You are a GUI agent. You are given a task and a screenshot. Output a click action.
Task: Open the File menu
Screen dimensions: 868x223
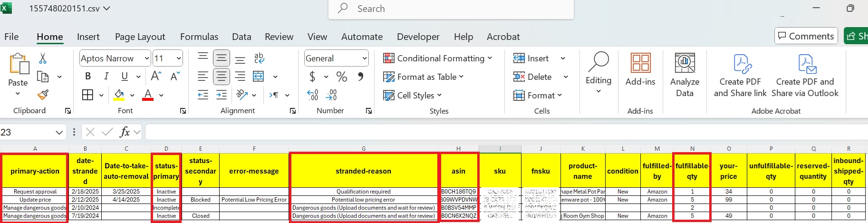pyautogui.click(x=11, y=37)
